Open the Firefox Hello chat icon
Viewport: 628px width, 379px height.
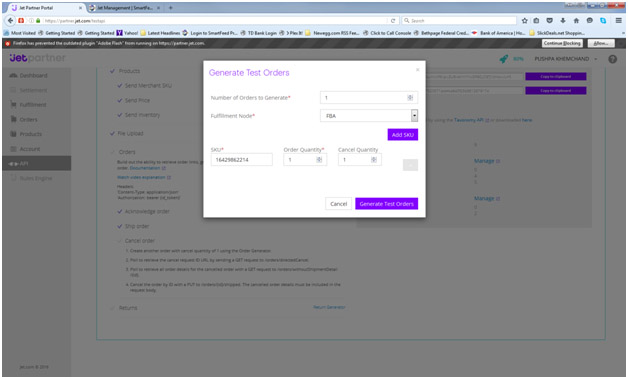click(x=590, y=20)
